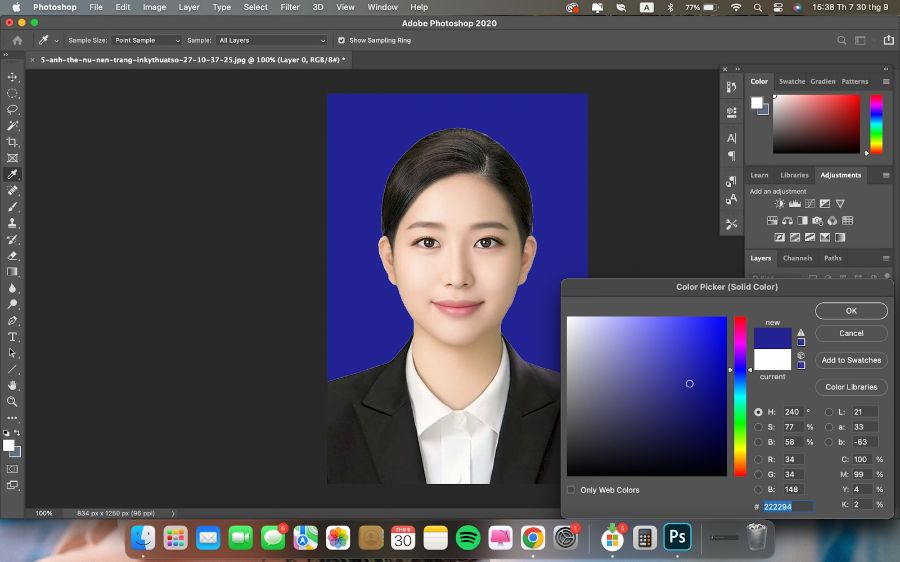Open the Filter menu
900x562 pixels.
290,7
